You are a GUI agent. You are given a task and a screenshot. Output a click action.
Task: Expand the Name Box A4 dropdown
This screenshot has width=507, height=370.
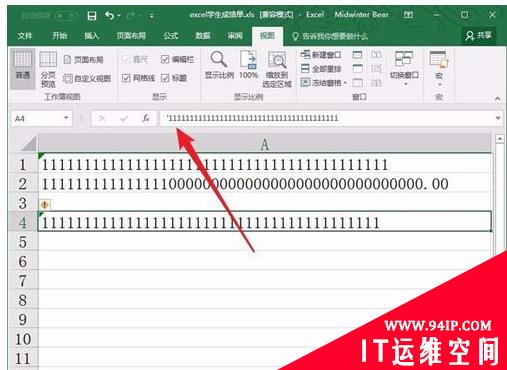[66, 118]
